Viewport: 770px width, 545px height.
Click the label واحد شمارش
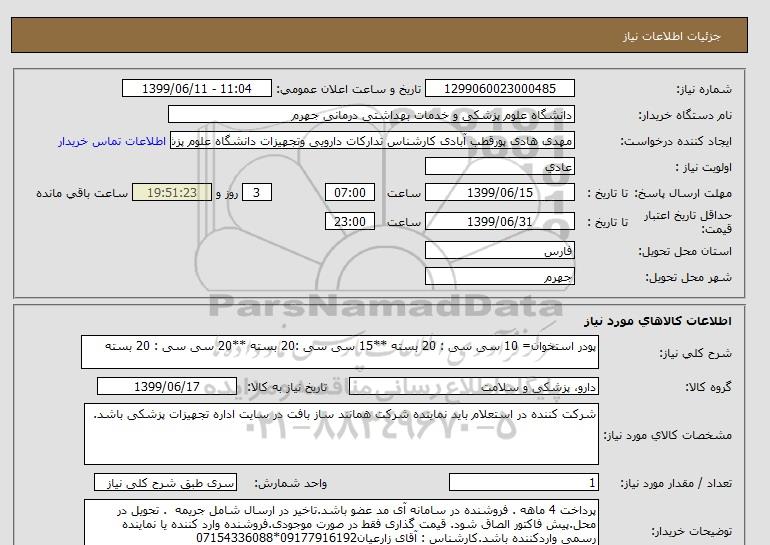tap(291, 484)
